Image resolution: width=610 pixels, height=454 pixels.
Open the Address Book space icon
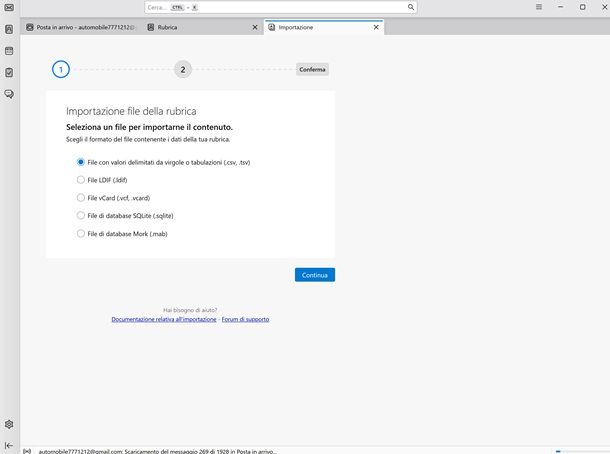coord(9,29)
